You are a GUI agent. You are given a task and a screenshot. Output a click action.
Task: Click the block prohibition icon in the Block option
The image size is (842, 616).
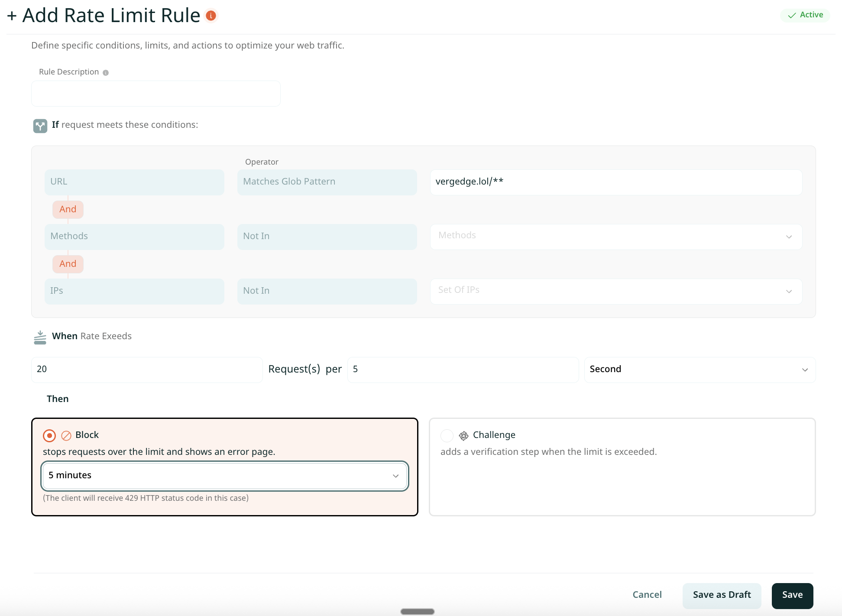point(66,435)
